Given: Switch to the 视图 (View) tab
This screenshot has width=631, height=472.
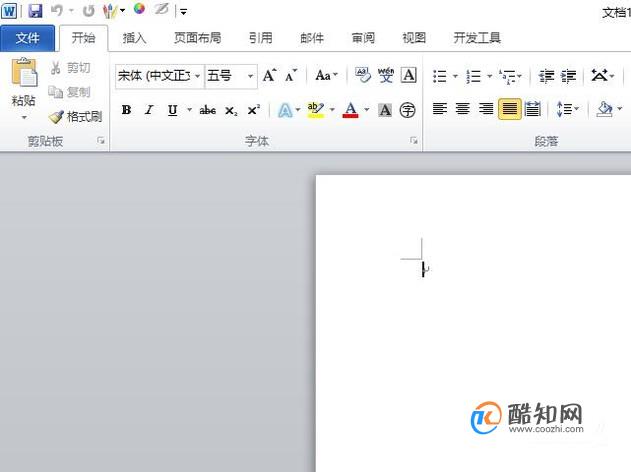Looking at the screenshot, I should pyautogui.click(x=414, y=38).
